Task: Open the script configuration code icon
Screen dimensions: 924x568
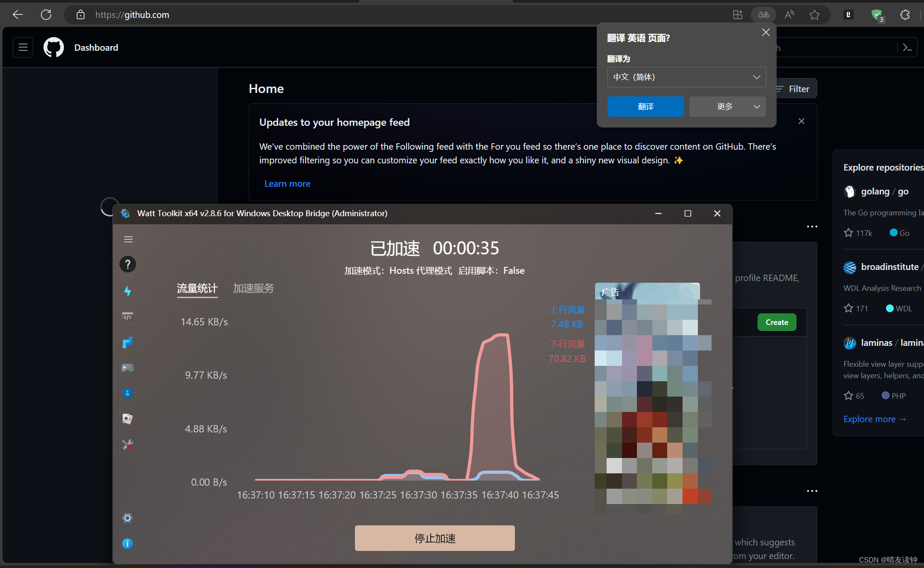Action: click(x=128, y=317)
